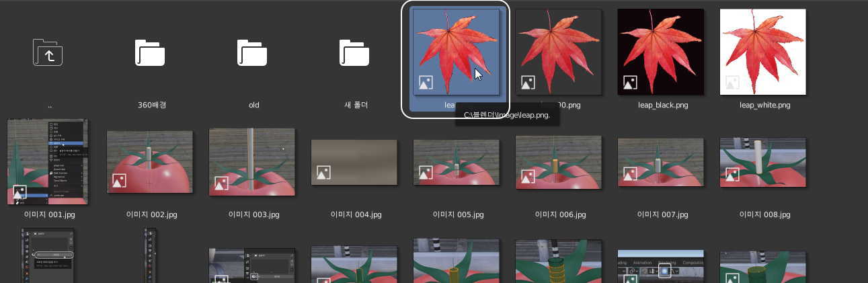Select the 이미지 008.jpg thumbnail
This screenshot has width=868, height=283.
coord(763,162)
